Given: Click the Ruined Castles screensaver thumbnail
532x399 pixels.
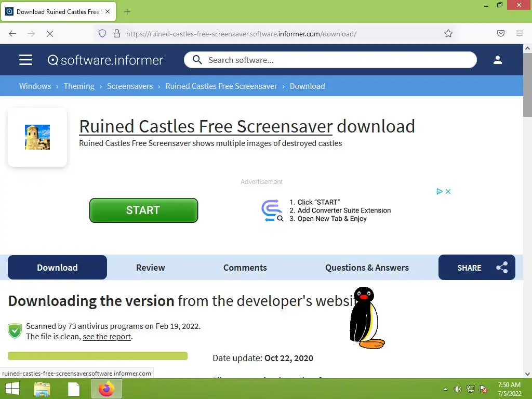Looking at the screenshot, I should [37, 137].
